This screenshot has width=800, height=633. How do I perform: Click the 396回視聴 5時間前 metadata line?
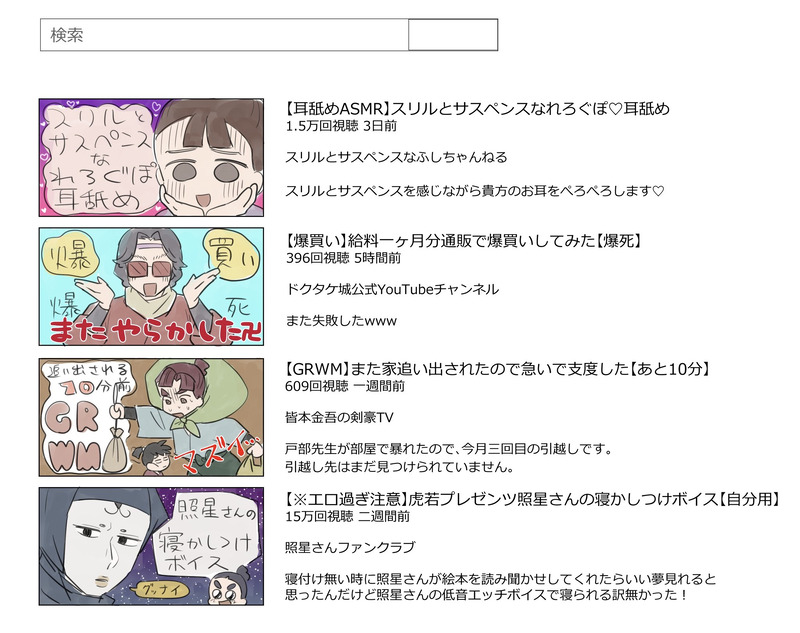[x=343, y=258]
